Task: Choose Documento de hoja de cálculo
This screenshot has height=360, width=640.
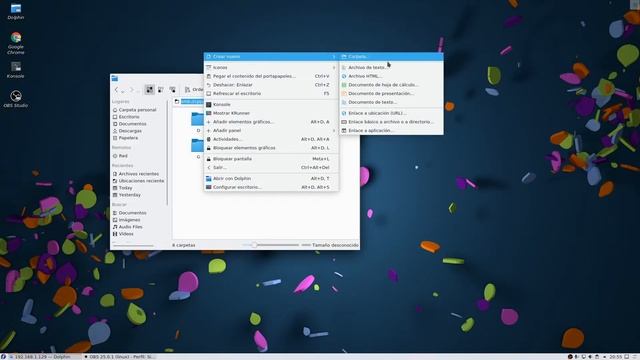Action: 392,85
